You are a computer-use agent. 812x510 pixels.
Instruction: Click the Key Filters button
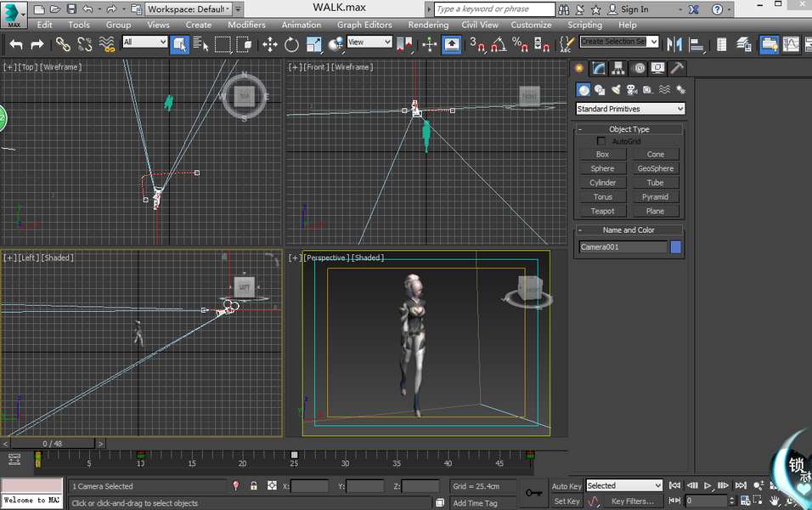(632, 501)
